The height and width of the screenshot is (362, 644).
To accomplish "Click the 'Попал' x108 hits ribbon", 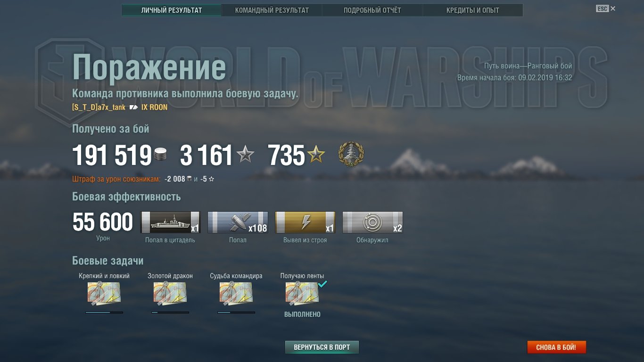I will (238, 222).
